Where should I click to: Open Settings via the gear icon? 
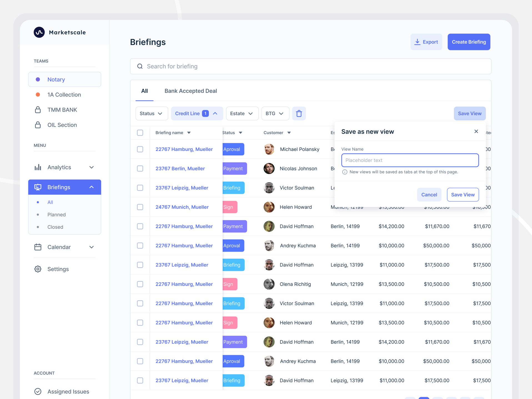coord(38,269)
